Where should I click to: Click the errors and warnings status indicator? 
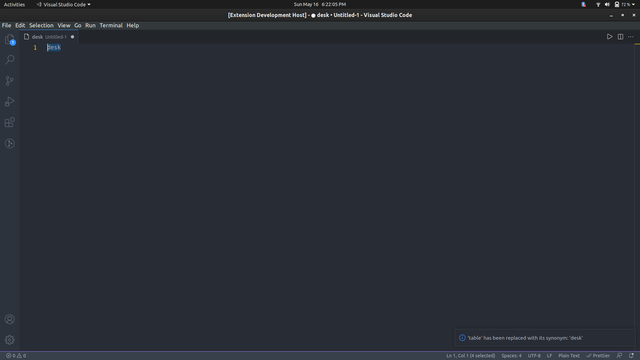point(16,356)
